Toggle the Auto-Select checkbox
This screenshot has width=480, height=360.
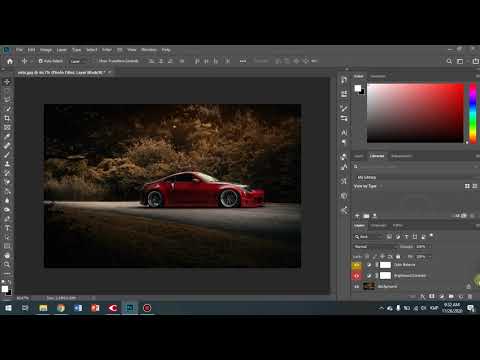(x=40, y=61)
